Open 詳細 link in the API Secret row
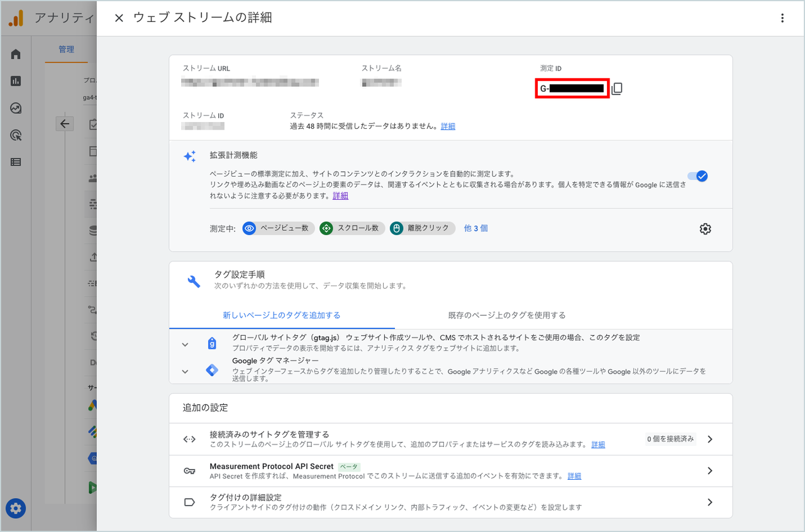 [x=574, y=476]
